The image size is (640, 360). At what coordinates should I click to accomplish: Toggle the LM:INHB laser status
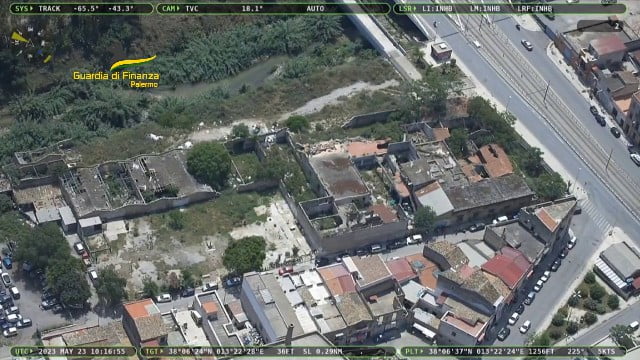click(x=484, y=9)
